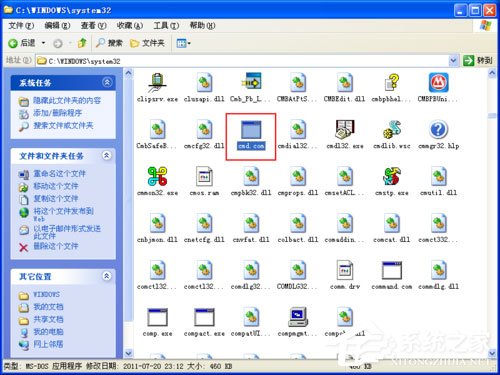The height and width of the screenshot is (375, 500).
Task: Click 将这个文件发布到 Web link
Action: coord(63,215)
